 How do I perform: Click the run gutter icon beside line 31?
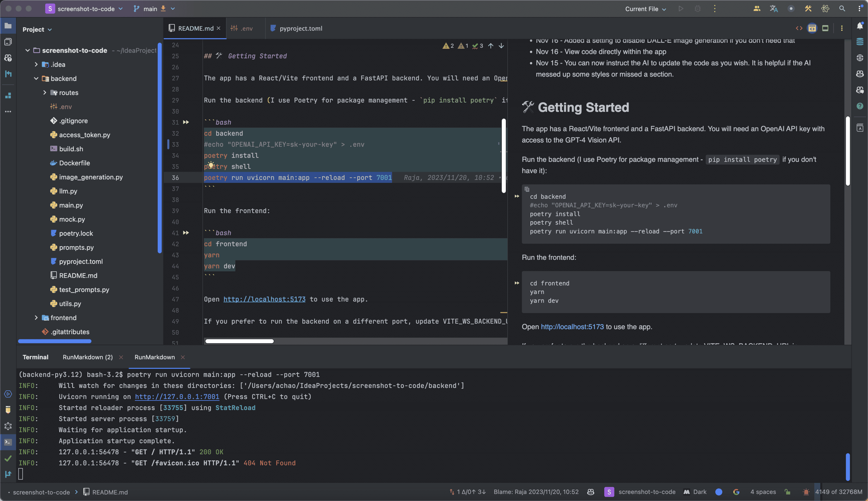pyautogui.click(x=186, y=122)
